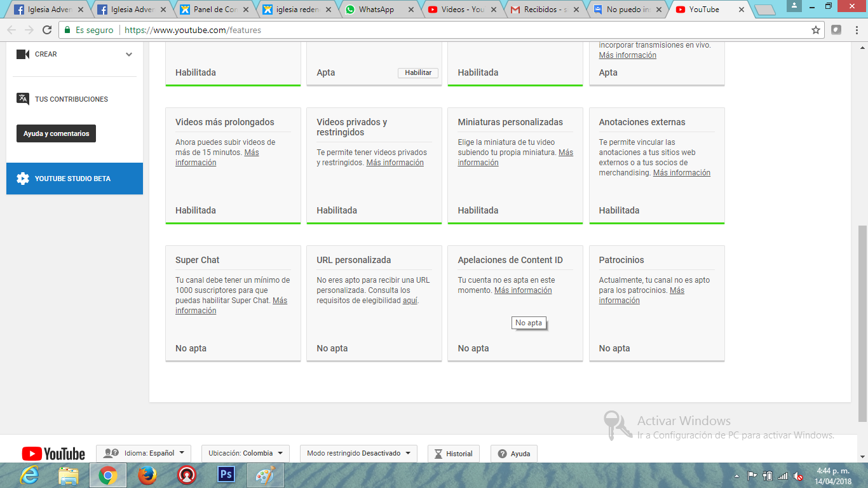Click the TUS CONTRIBUCIONES translate icon

tap(23, 98)
